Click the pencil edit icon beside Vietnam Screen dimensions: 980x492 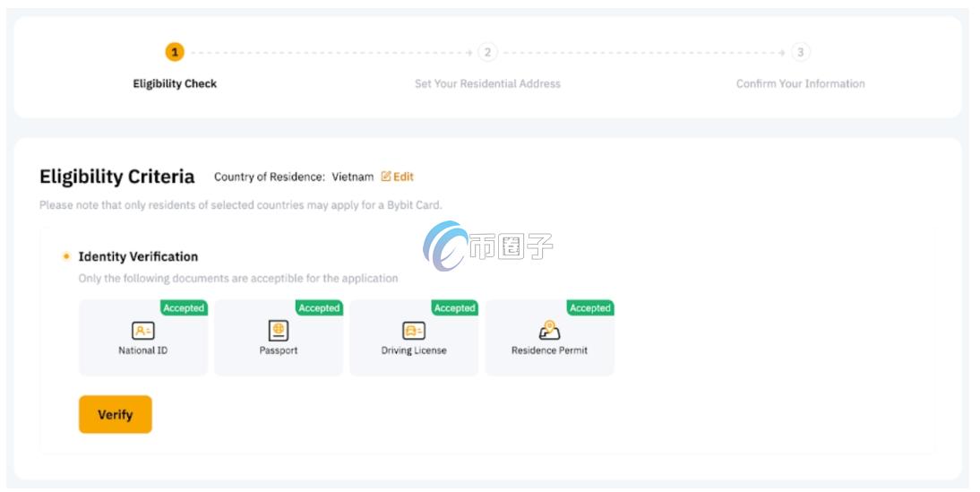pyautogui.click(x=385, y=177)
